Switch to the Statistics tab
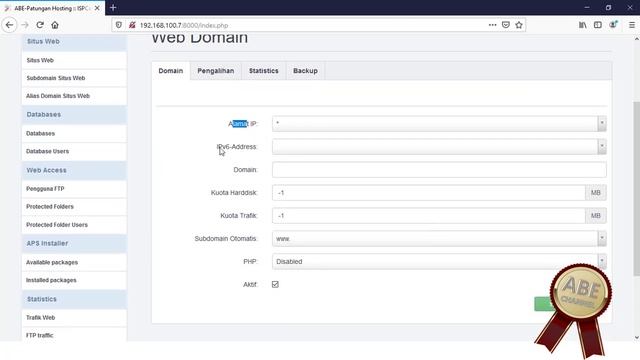640x360 pixels. click(264, 71)
